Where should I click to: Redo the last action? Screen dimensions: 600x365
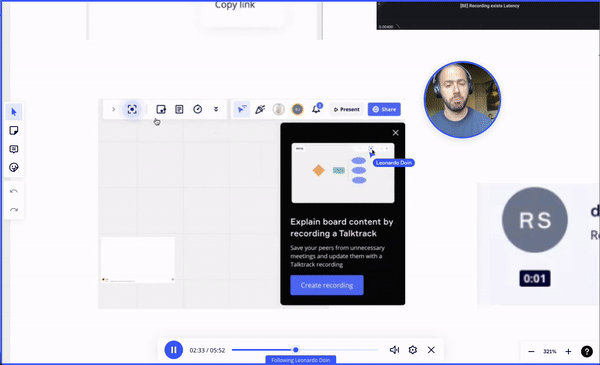14,210
